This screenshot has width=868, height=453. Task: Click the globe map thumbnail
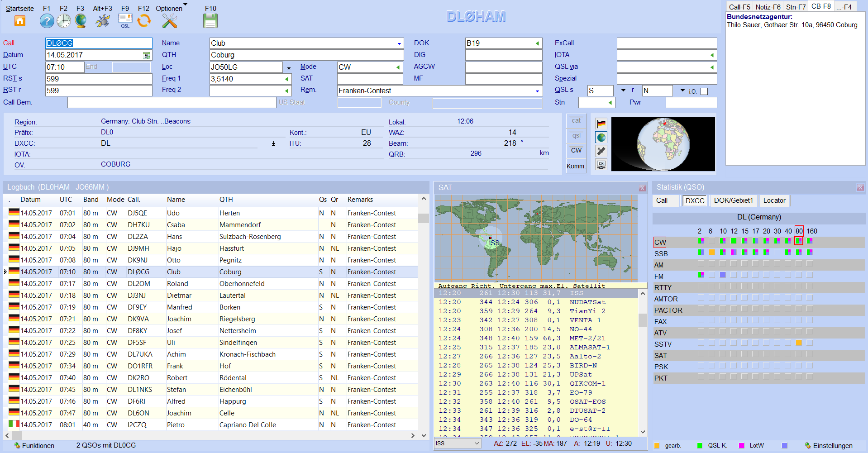pyautogui.click(x=663, y=144)
